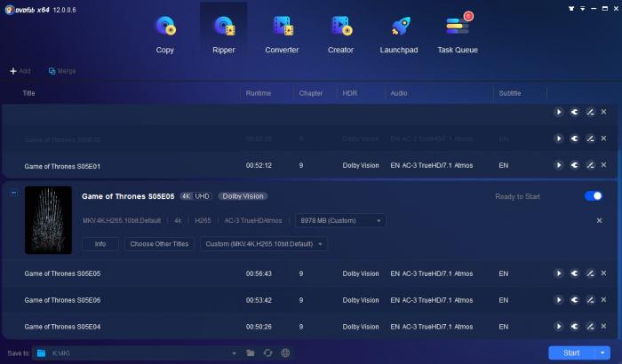
Task: Open the Copy module
Action: point(164,35)
